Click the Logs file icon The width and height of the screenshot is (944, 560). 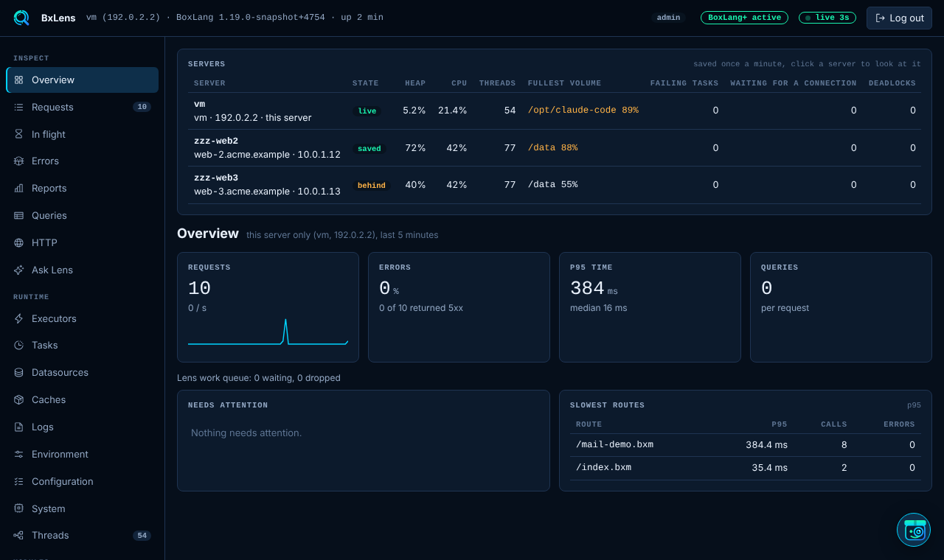tap(19, 427)
